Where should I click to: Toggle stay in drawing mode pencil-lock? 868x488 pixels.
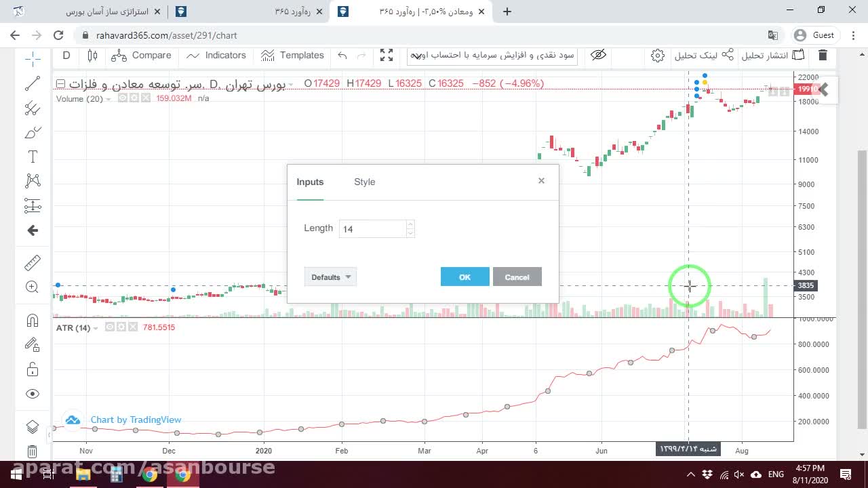33,345
